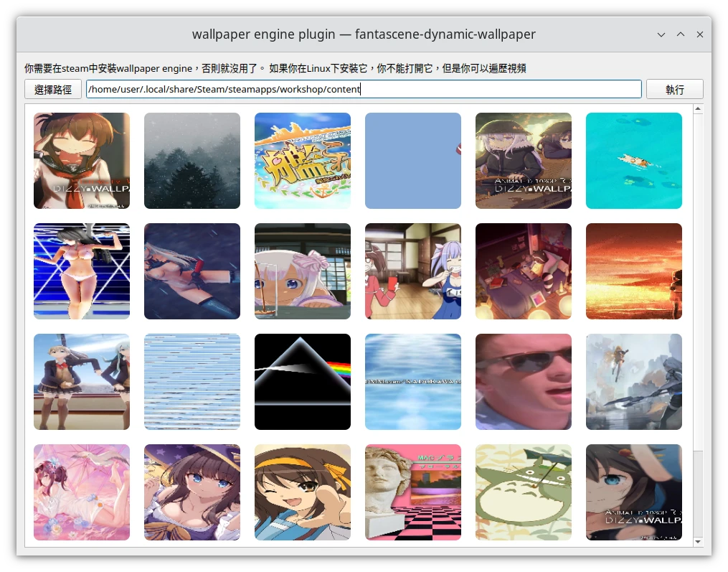Select the plain blue wallpaper thumbnail
This screenshot has height=572, width=728.
tap(413, 161)
